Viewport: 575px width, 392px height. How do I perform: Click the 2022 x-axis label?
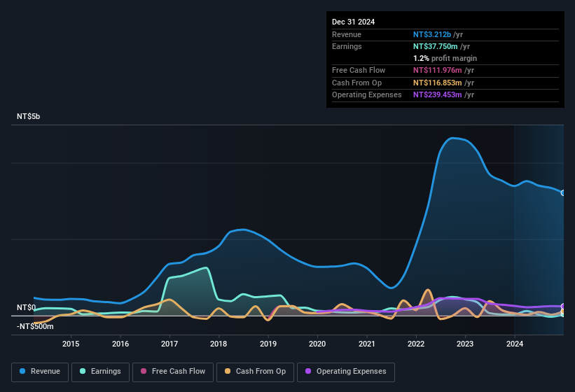[x=416, y=344]
